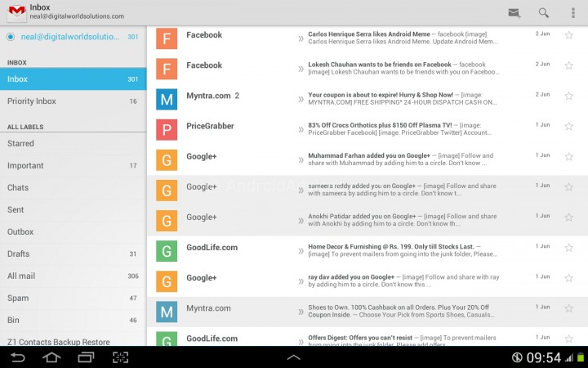The height and width of the screenshot is (368, 588).
Task: Star the PriceGrabber email
Action: tap(568, 126)
